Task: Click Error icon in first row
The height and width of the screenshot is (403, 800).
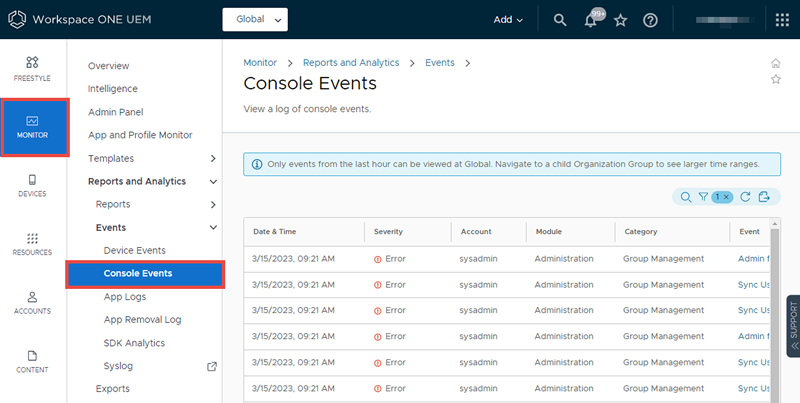Action: pyautogui.click(x=378, y=259)
